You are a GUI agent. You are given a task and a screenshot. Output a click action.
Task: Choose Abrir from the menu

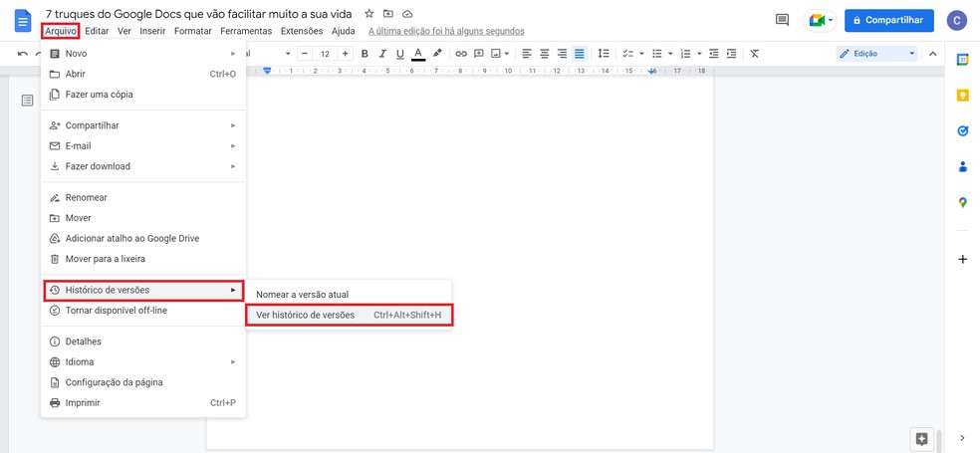143,74
